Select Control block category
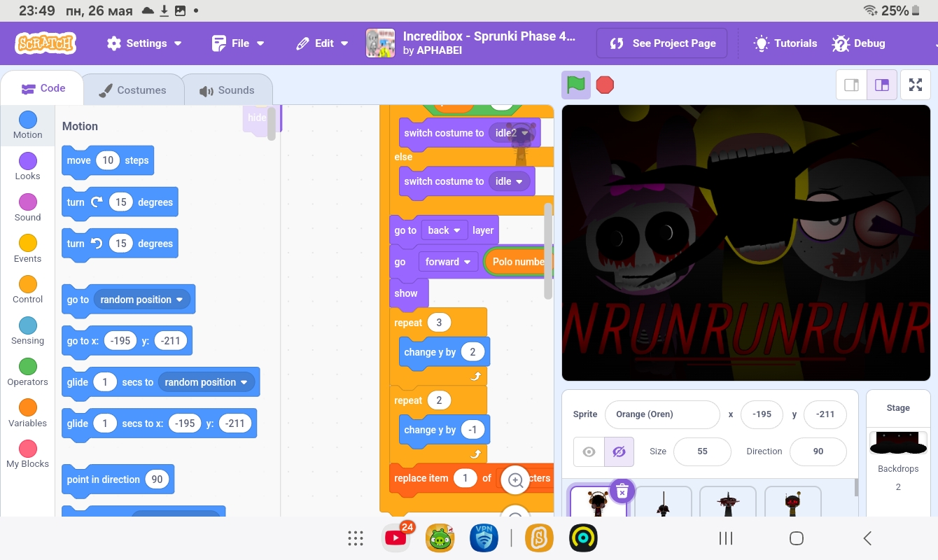This screenshot has height=560, width=938. (x=28, y=290)
